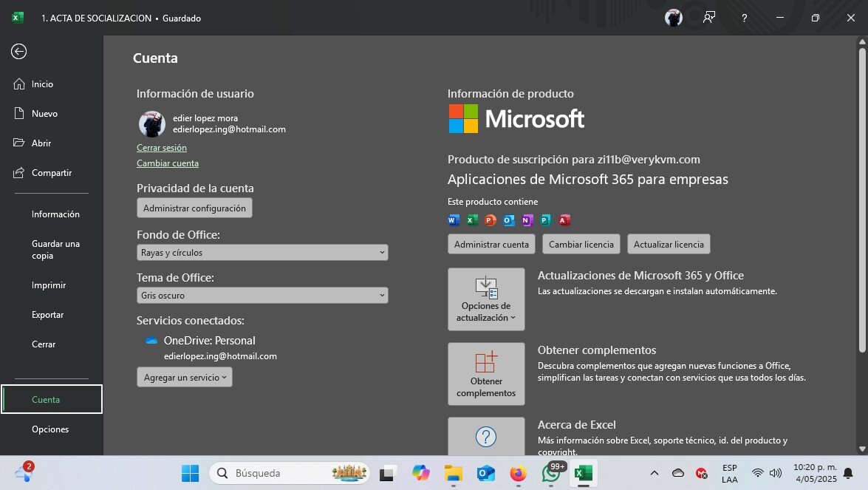Click the Administrar cuenta button
868x490 pixels.
click(x=491, y=244)
